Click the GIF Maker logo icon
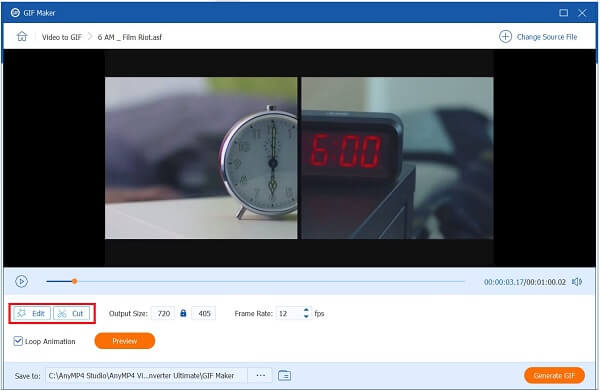The image size is (600, 392). coord(15,13)
